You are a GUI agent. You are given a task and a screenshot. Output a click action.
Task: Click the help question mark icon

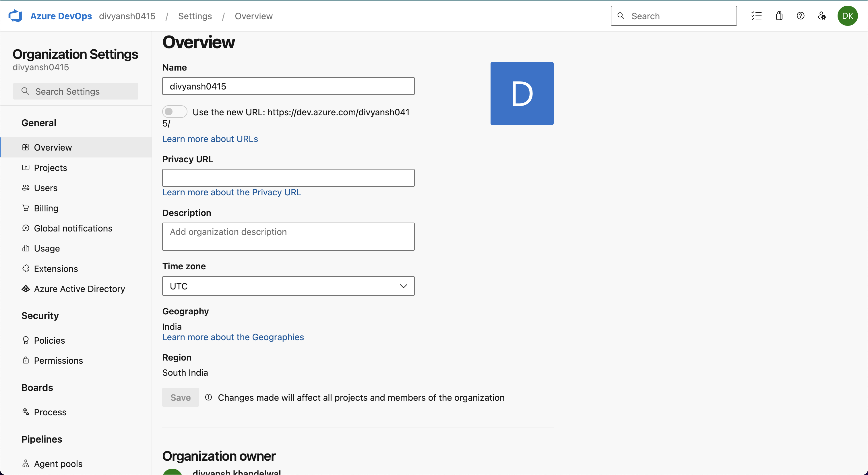[801, 16]
